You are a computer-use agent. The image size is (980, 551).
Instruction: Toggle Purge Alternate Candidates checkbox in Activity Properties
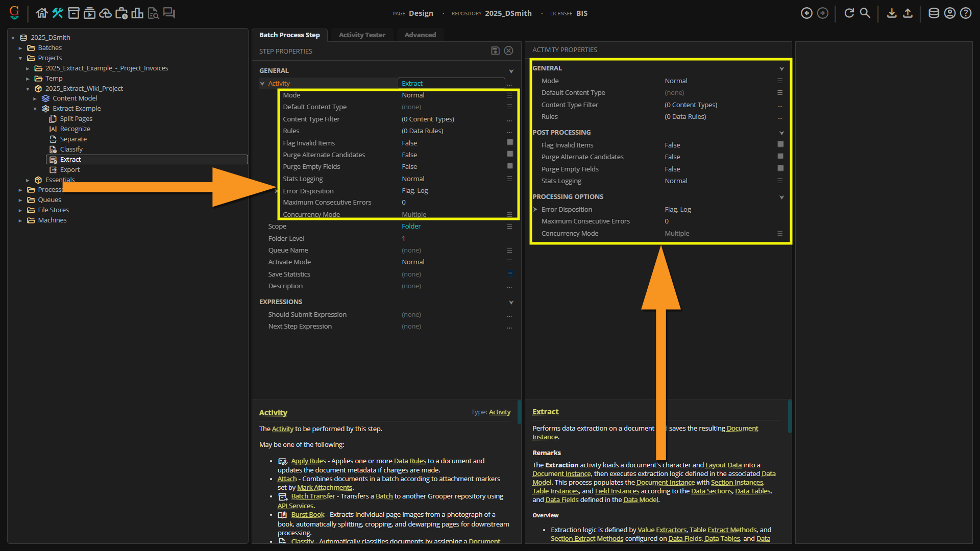780,157
